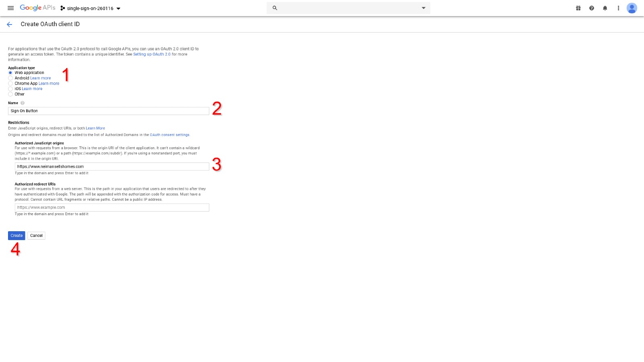Open the search bar dropdown arrow
The image size is (644, 362).
pos(423,8)
